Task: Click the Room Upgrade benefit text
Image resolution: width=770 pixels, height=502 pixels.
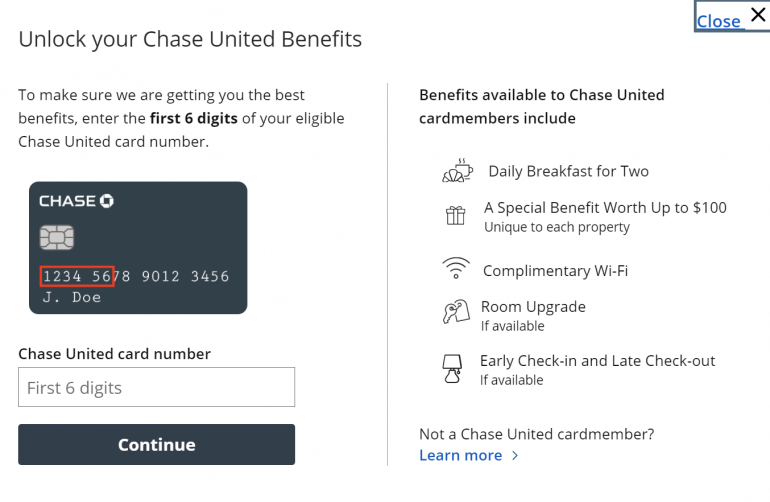Action: 533,307
